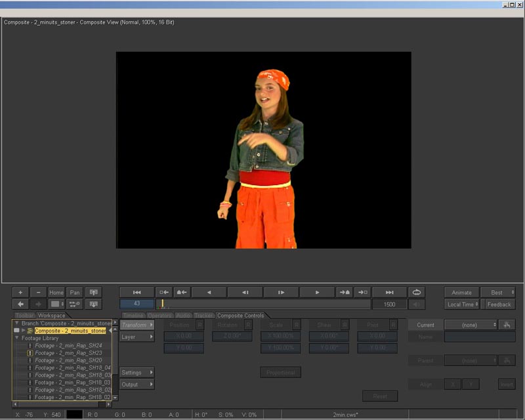Jump to the last frame
This screenshot has width=525, height=420.
click(389, 292)
